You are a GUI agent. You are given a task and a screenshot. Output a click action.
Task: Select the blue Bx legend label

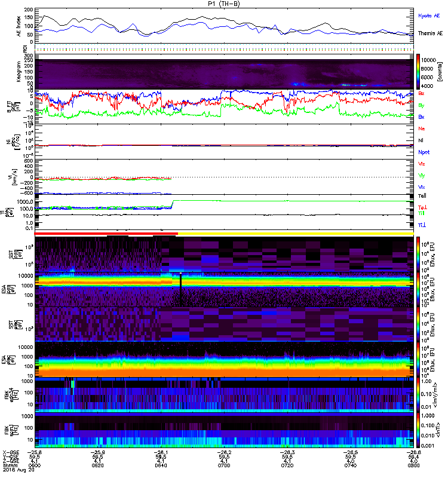pyautogui.click(x=421, y=117)
